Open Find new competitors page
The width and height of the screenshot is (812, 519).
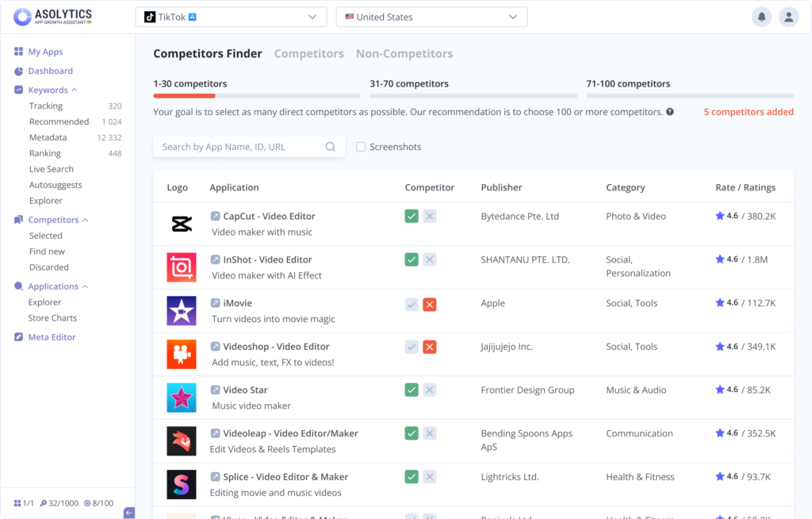[47, 252]
